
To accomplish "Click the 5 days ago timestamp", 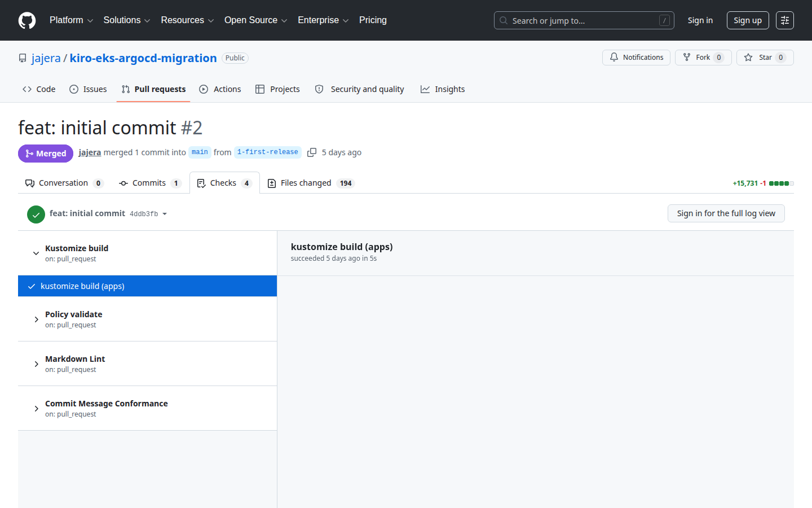I will [x=342, y=152].
